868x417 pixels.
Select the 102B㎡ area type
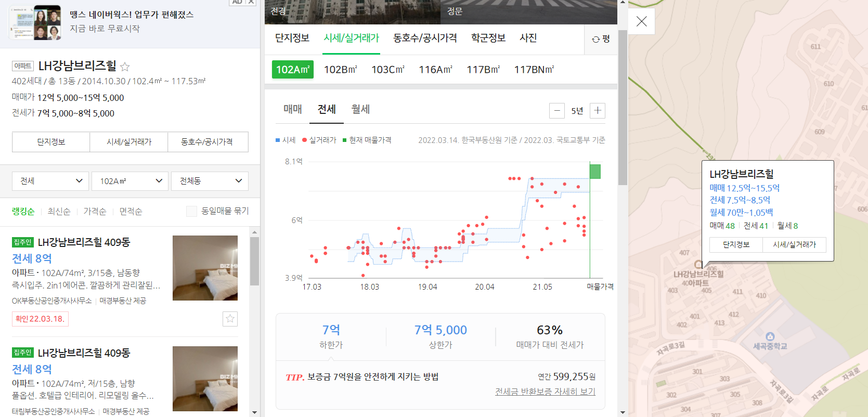(x=341, y=70)
